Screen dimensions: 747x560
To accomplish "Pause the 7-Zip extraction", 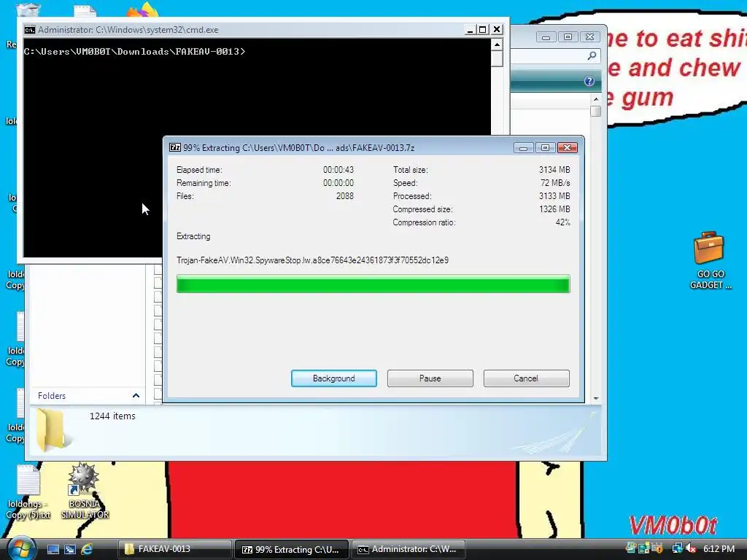I will pos(430,378).
